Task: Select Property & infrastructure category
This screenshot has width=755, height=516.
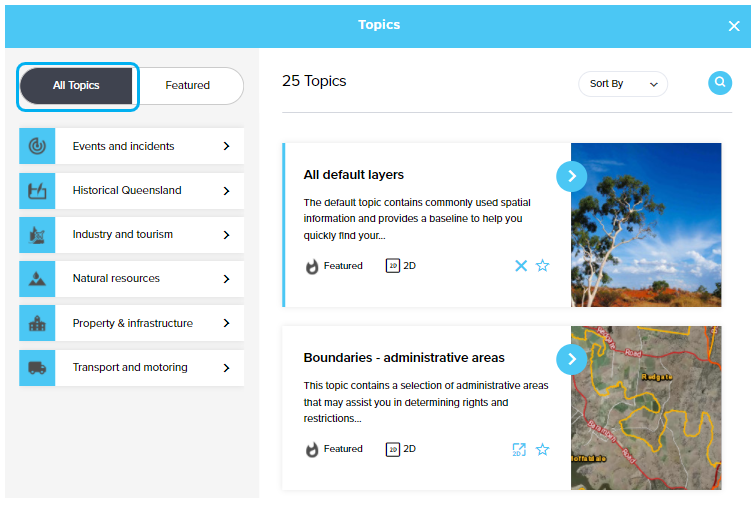Action: point(131,323)
